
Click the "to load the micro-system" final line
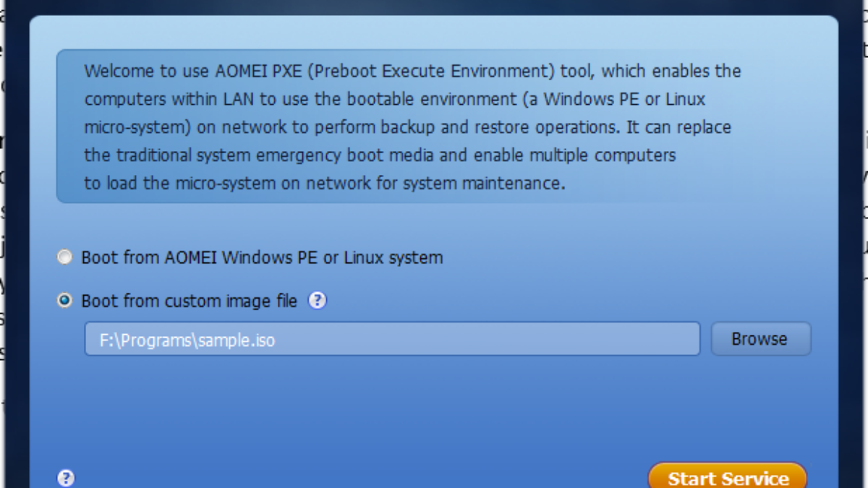point(324,184)
